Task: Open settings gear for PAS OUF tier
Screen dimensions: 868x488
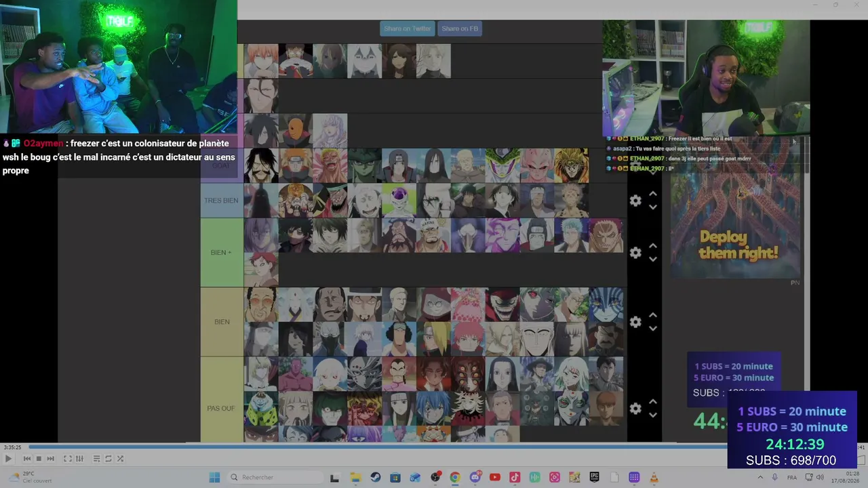Action: (635, 409)
